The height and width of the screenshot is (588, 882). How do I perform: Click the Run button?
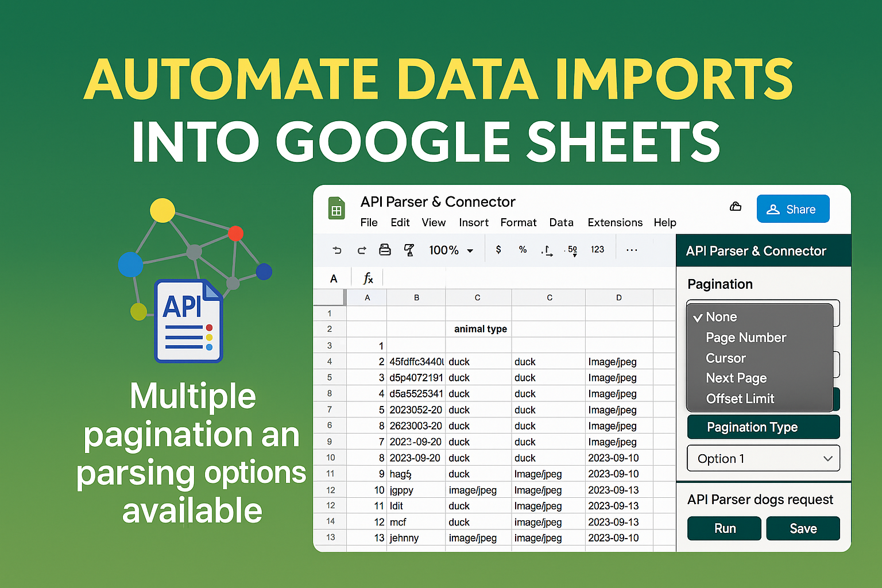[724, 528]
